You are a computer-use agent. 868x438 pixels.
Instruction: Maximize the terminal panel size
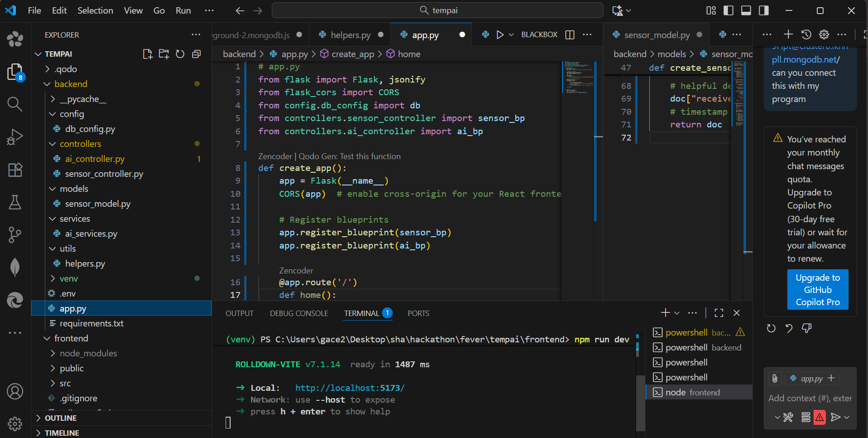coord(719,313)
